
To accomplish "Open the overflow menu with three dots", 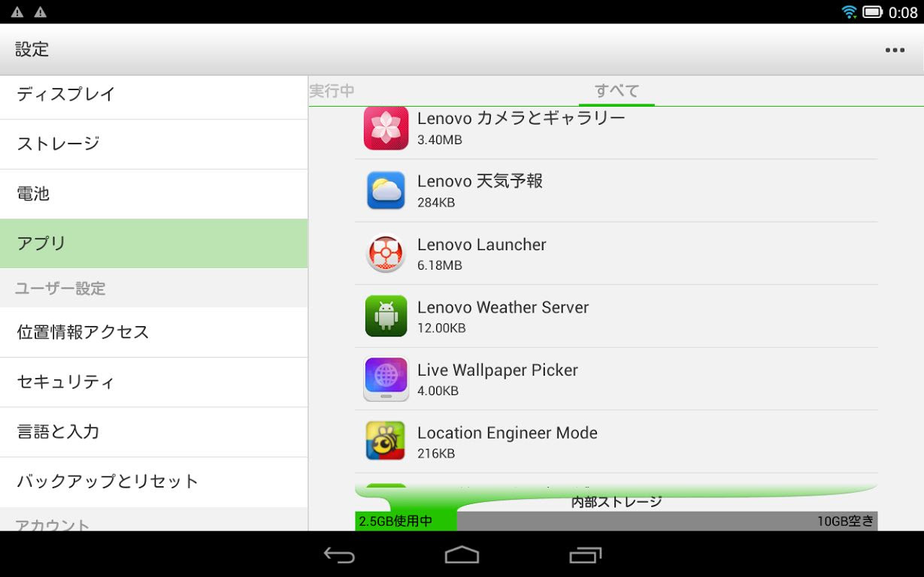I will click(x=895, y=50).
